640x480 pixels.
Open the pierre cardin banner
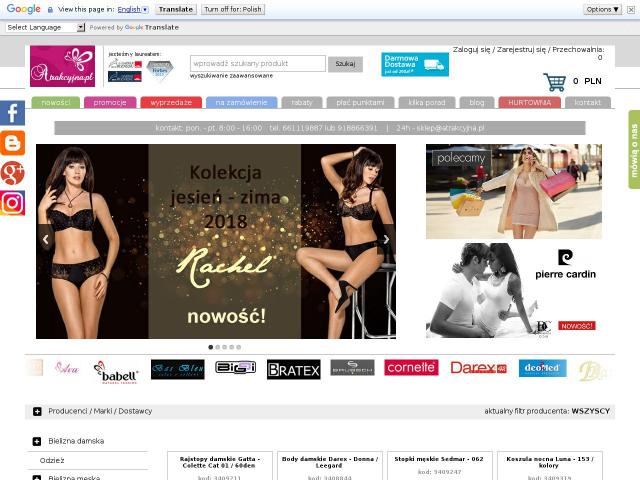[513, 291]
